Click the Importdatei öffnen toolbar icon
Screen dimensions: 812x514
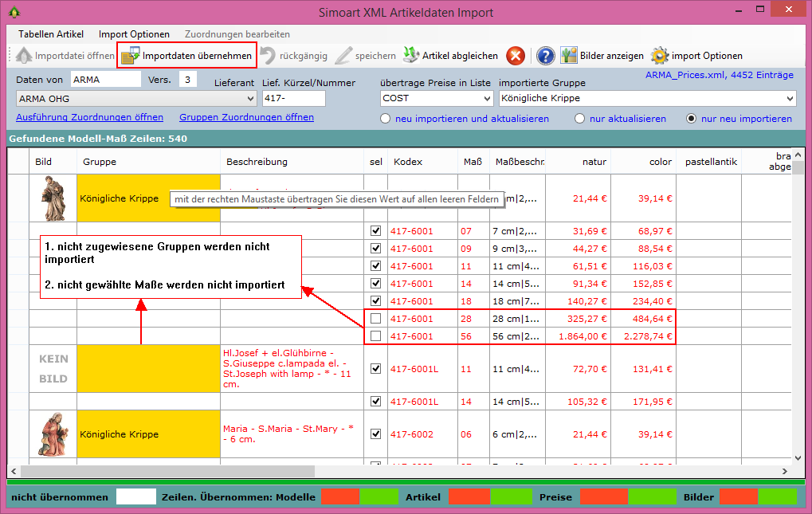(x=23, y=56)
